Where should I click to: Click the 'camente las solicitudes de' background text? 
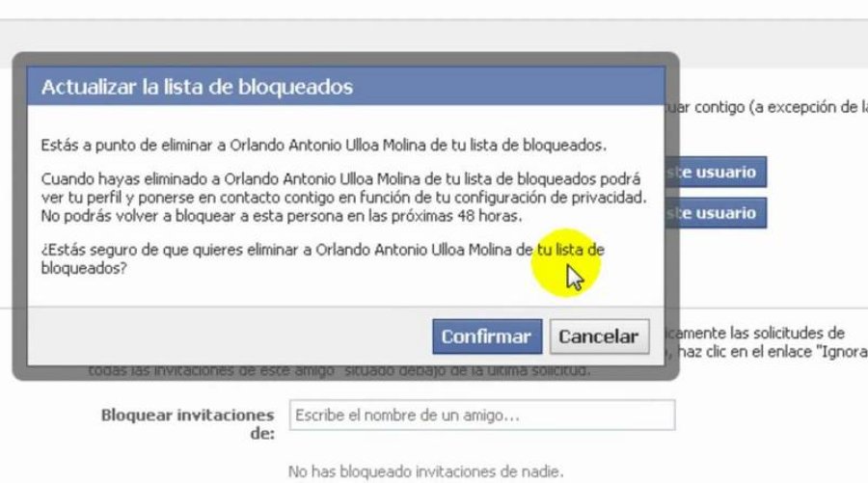755,333
